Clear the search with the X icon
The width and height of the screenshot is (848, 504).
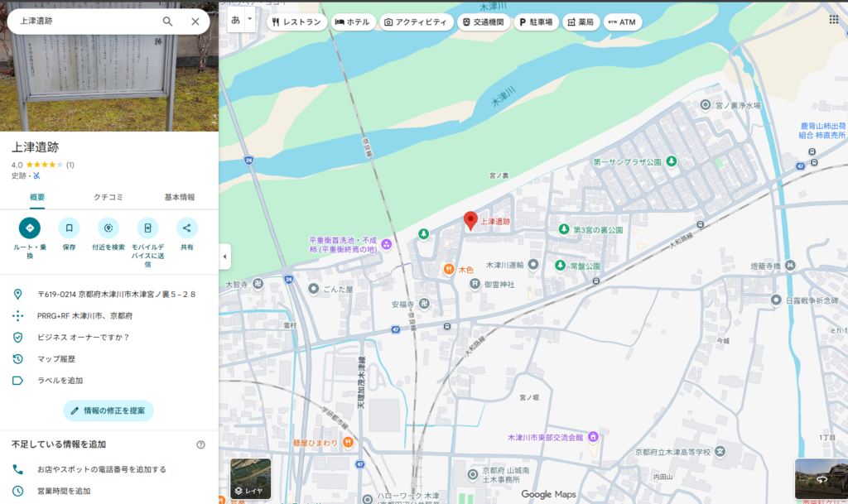click(195, 22)
